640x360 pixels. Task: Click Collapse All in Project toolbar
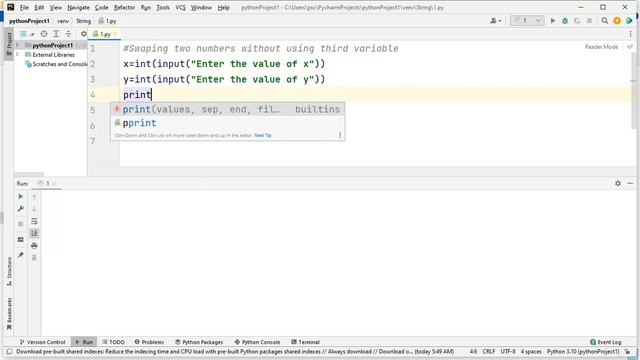click(68, 34)
